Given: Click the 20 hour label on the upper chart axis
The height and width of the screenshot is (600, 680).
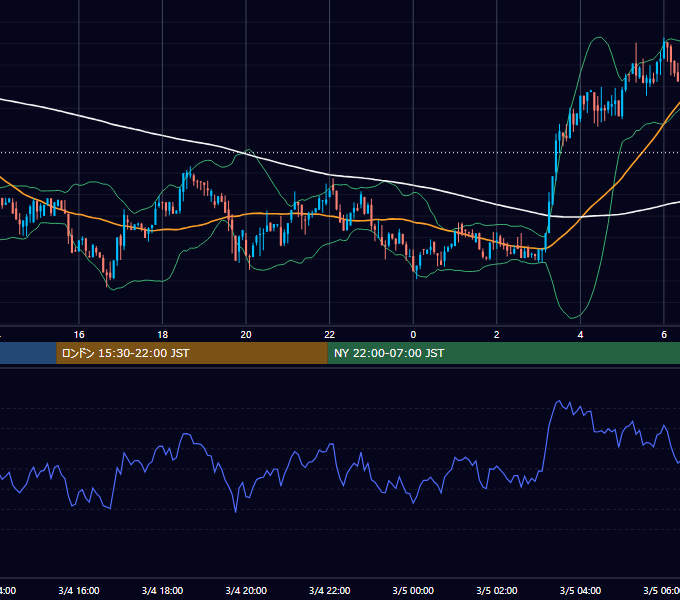Looking at the screenshot, I should pos(246,335).
